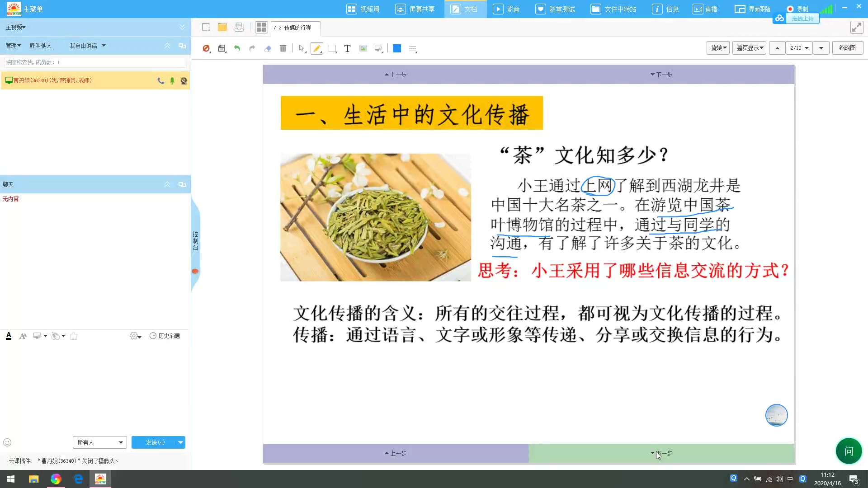Go to next page with down arrow
Screen dimensions: 868x488
821,48
